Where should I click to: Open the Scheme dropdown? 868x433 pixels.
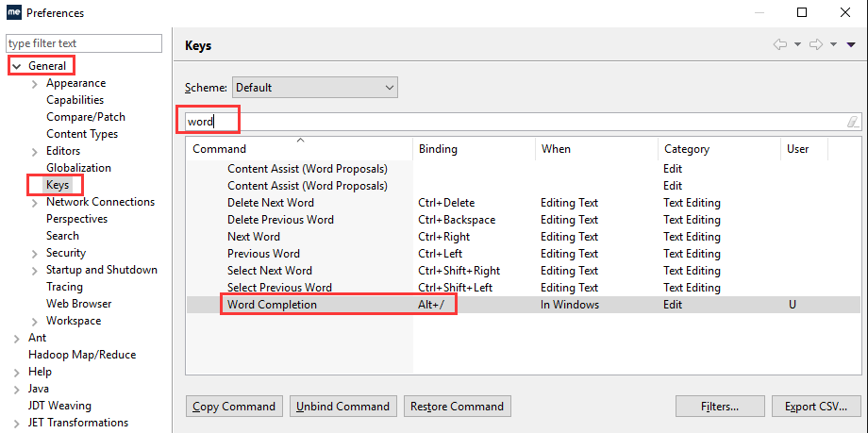coord(314,88)
